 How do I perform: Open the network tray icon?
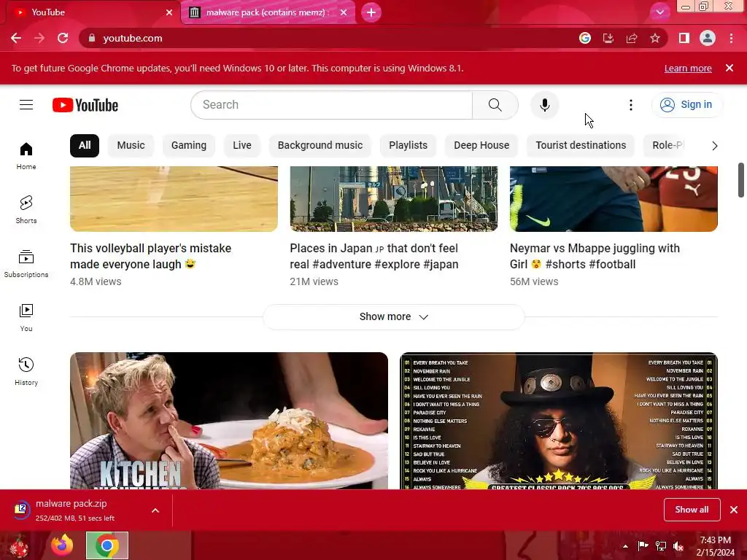click(661, 546)
